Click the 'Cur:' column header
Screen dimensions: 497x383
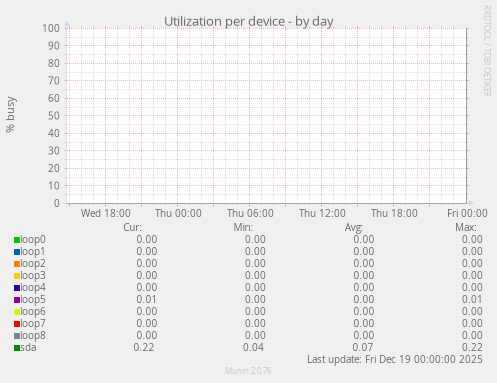coord(132,227)
